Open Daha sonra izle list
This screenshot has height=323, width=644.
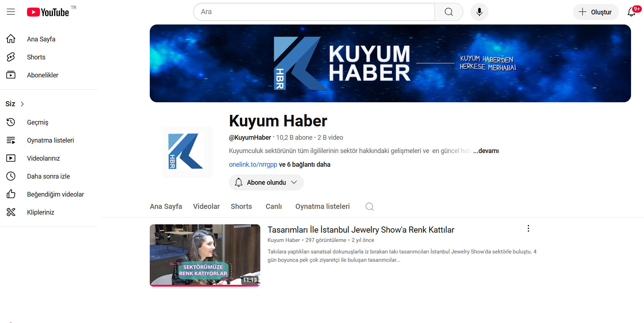[48, 176]
